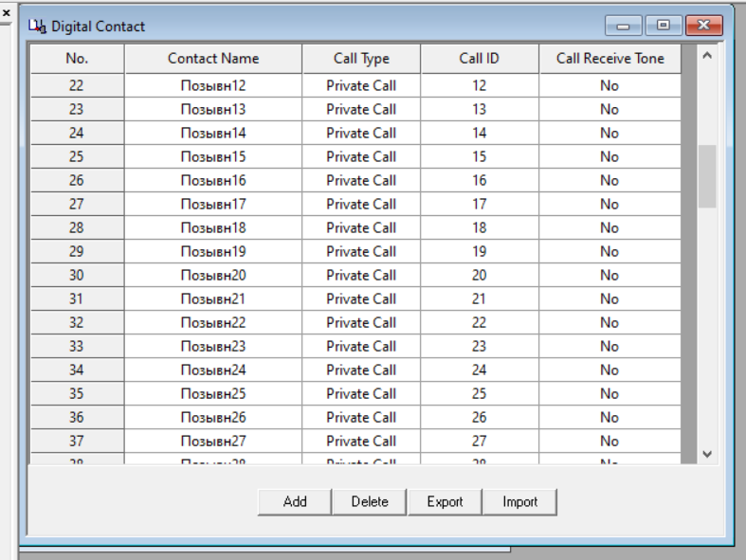Click Call ID cell 25
746x560 pixels.
tap(479, 394)
